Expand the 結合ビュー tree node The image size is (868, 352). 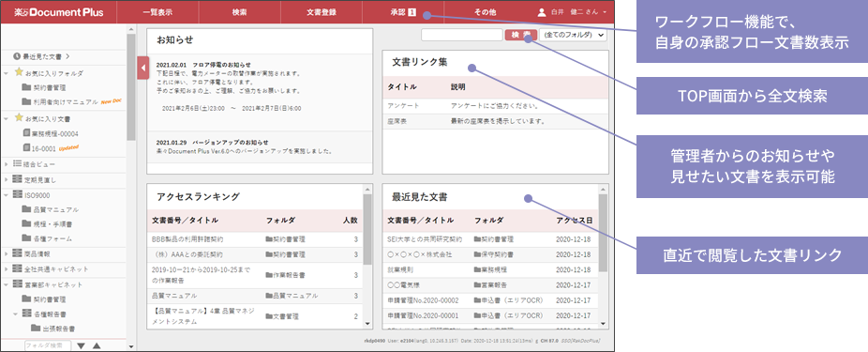tap(6, 164)
